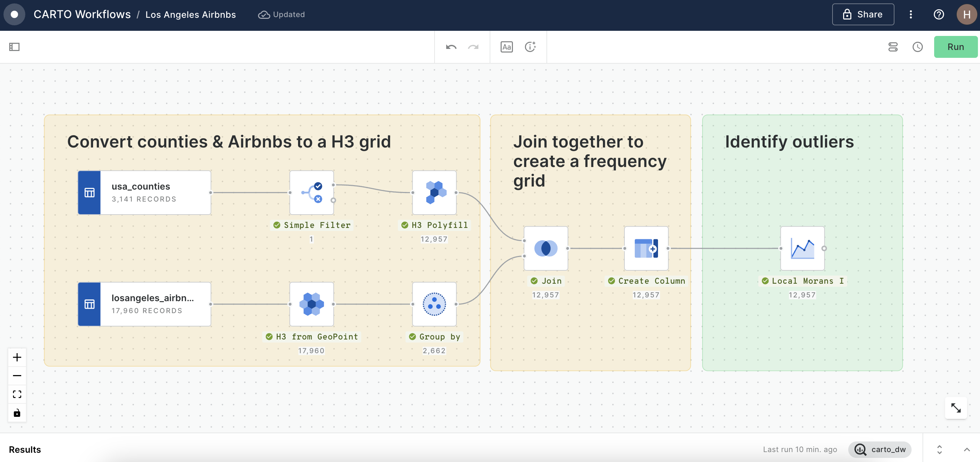
Task: Open workflow version history via clock icon
Action: [x=918, y=47]
